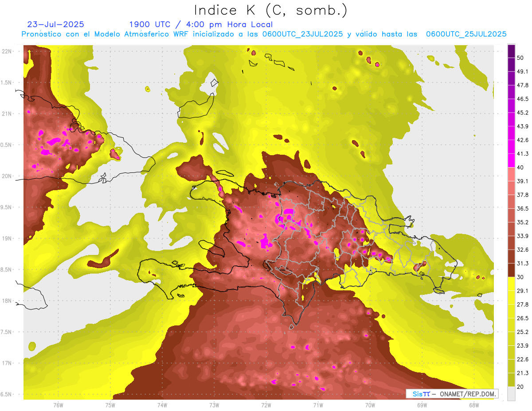This screenshot has width=532, height=411.
Task: Click the title "Indice K (C, somb.)"
Action: 271,10
